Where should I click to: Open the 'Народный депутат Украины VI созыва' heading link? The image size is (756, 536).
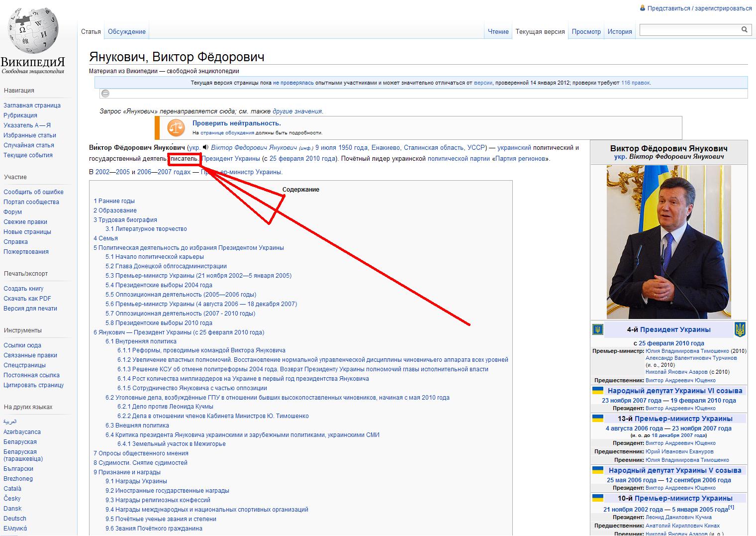point(675,391)
